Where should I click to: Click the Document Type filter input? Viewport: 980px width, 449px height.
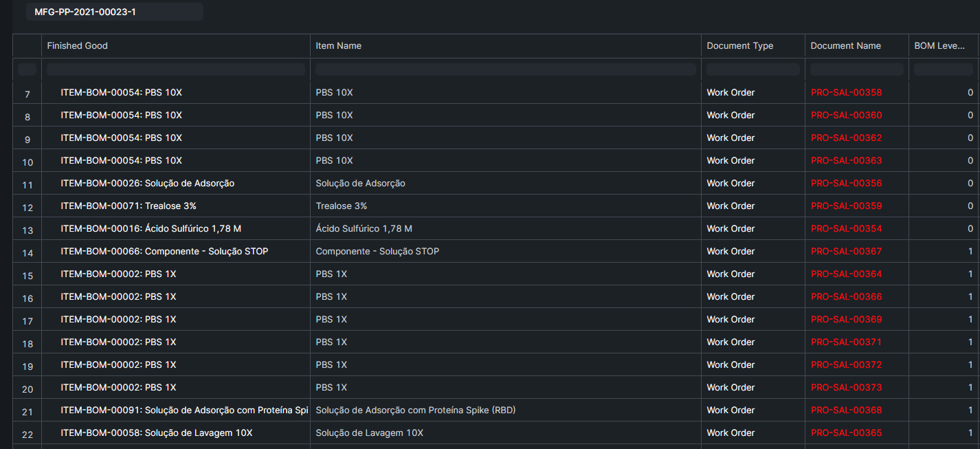pos(752,69)
